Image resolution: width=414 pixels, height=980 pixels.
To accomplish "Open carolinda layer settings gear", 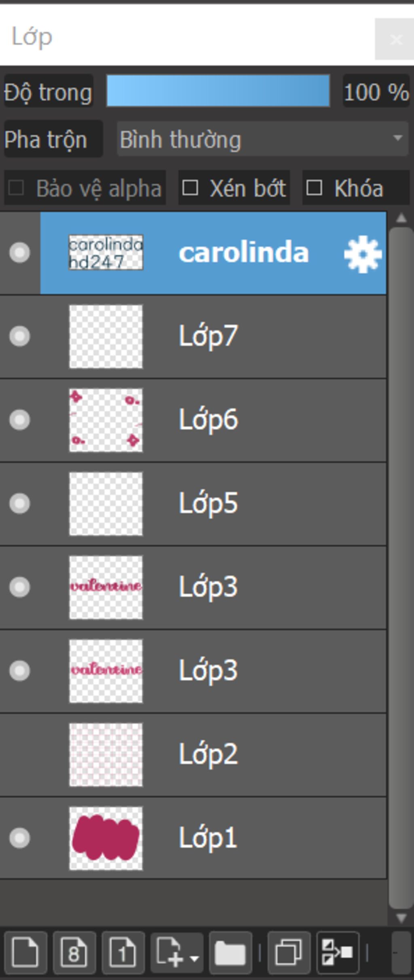I will coord(362,254).
